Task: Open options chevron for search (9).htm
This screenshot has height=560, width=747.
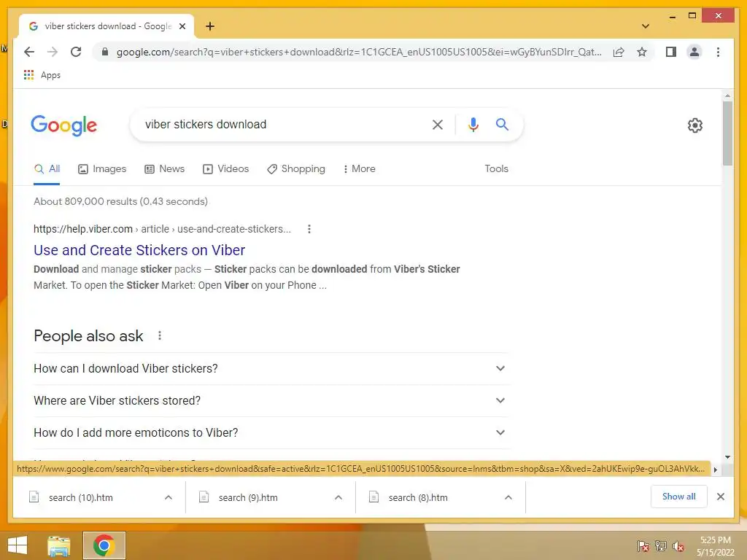Action: (x=338, y=497)
